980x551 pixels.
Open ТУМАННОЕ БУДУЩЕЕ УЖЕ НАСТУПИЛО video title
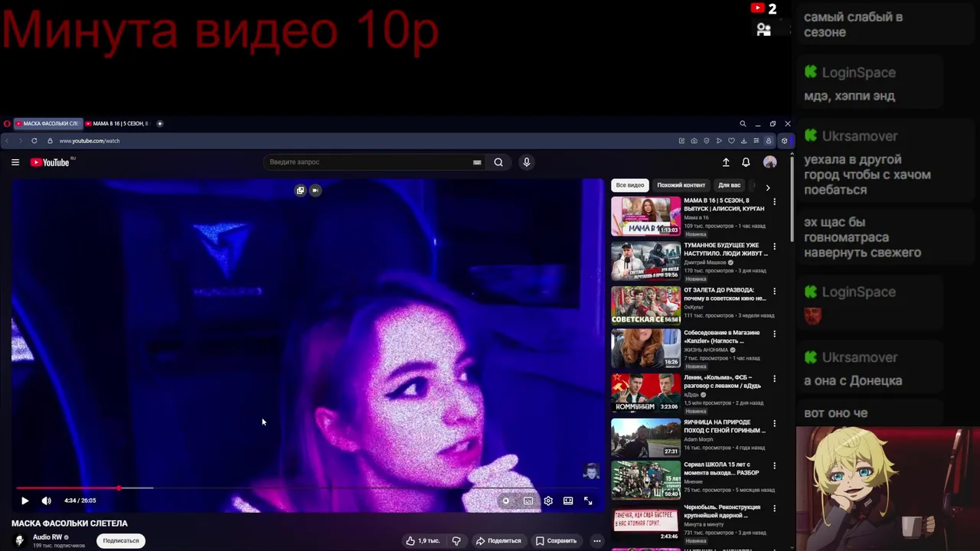[x=725, y=249]
